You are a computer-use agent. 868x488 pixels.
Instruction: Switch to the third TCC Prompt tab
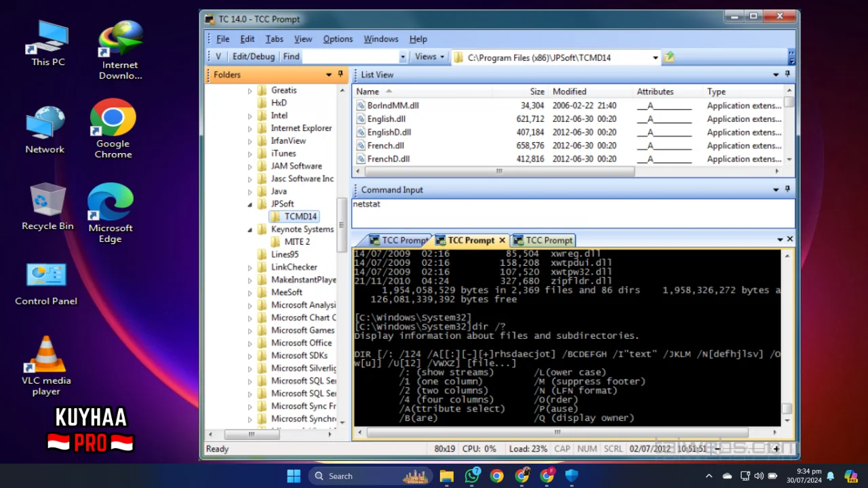click(x=543, y=241)
